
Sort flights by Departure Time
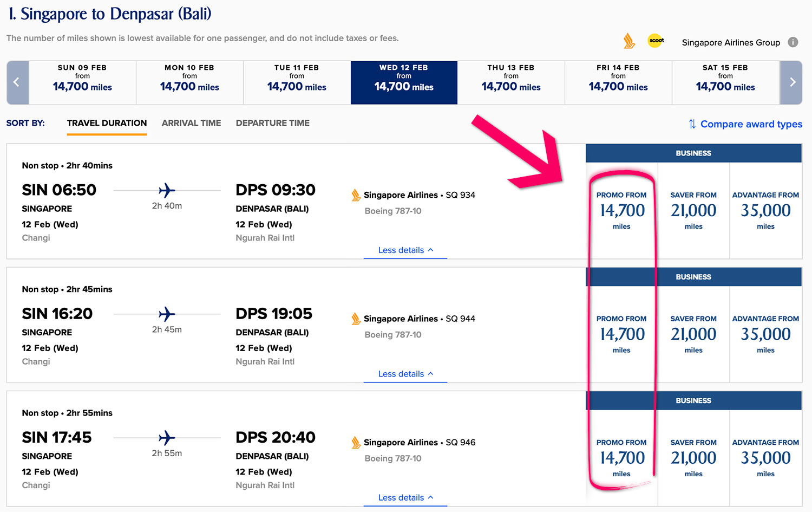tap(273, 123)
